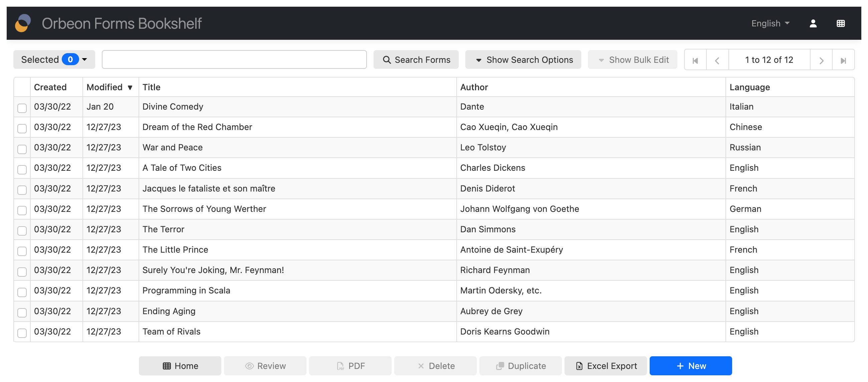Click the 1 to 12 of 12 indicator
This screenshot has width=868, height=382.
pos(769,60)
